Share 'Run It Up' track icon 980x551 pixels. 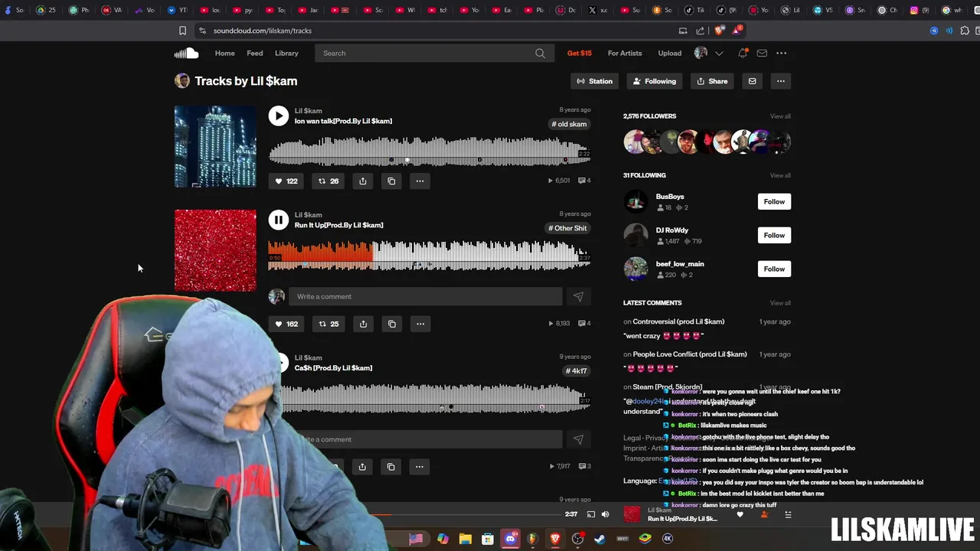pos(363,324)
